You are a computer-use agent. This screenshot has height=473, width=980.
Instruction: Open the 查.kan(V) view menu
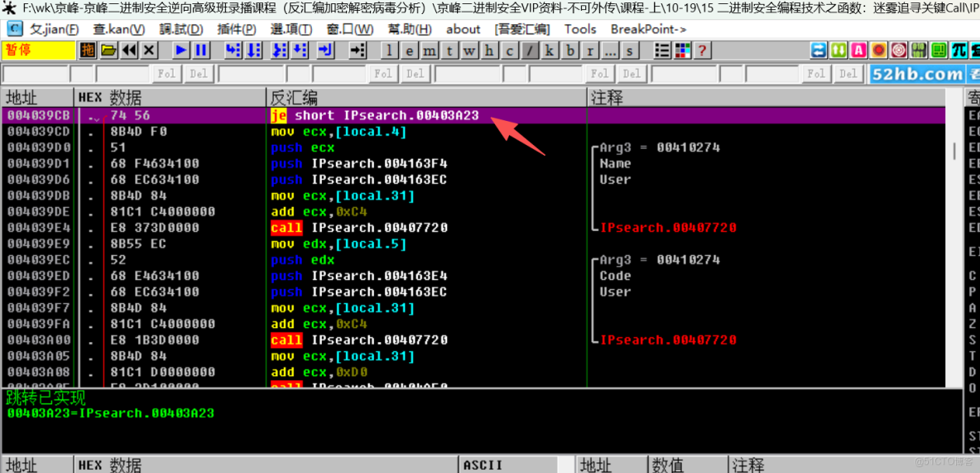(118, 29)
